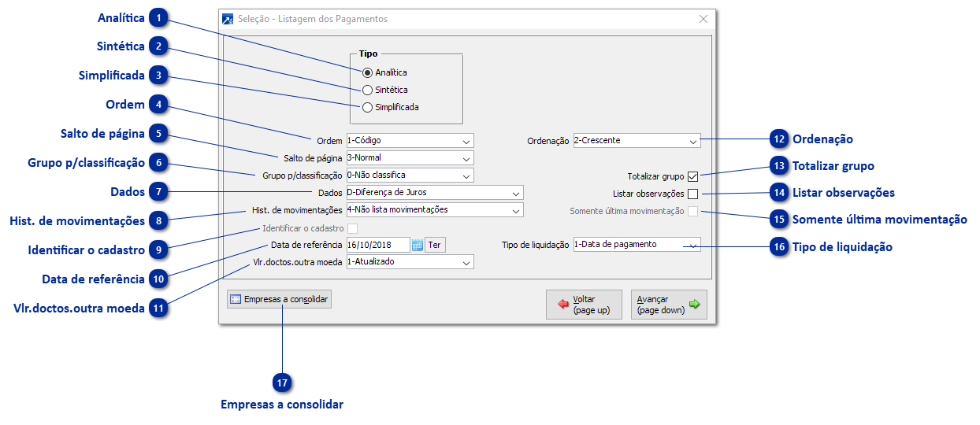Click the 'Dados' field label
Image resolution: width=980 pixels, height=425 pixels.
[x=330, y=193]
